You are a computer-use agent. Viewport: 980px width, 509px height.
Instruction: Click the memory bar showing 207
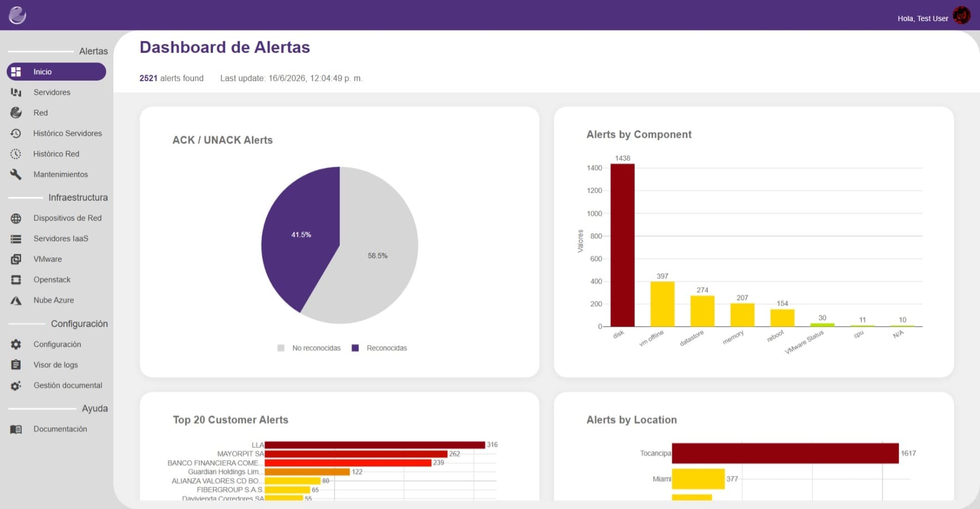pos(743,315)
